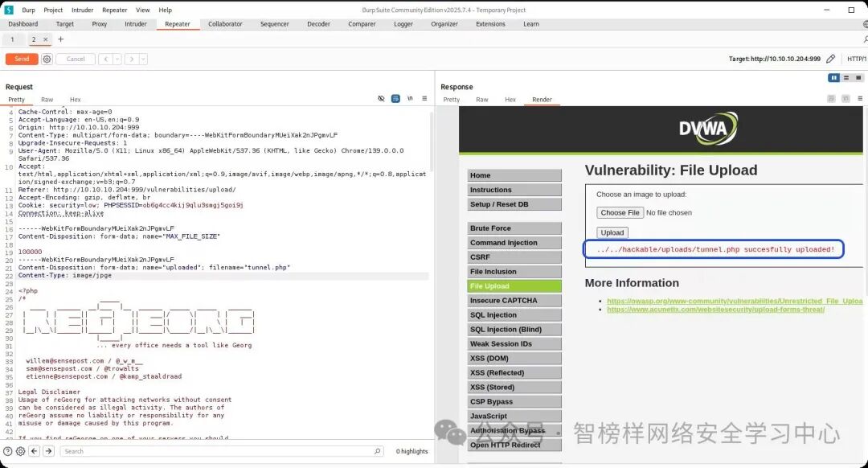This screenshot has width=868, height=468.
Task: Open the acunetix.com upload-forms-threat link
Action: [716, 309]
